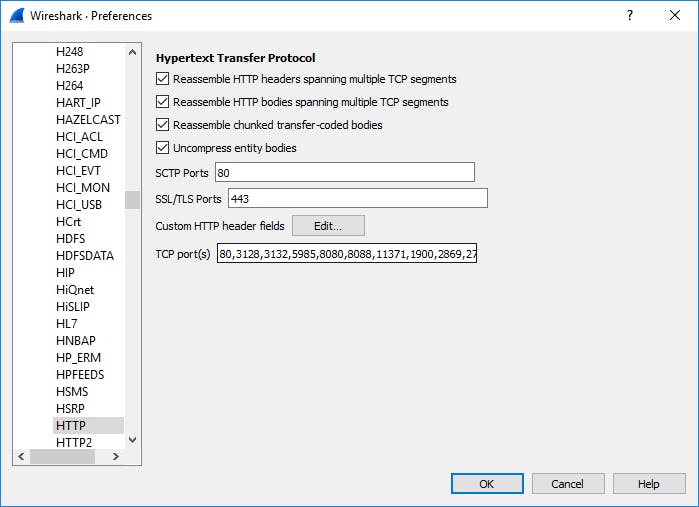Viewport: 699px width, 507px height.
Task: Click the Wireshark shark fin title icon
Action: [x=17, y=16]
